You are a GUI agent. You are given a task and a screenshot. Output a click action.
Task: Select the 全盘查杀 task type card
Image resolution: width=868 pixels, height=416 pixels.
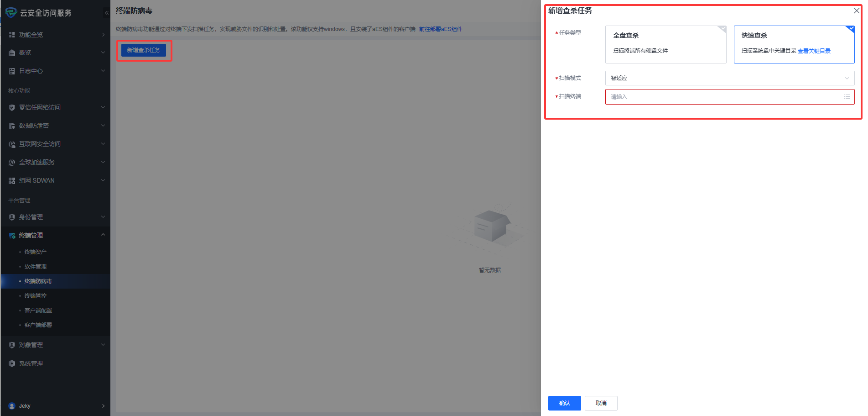[665, 44]
